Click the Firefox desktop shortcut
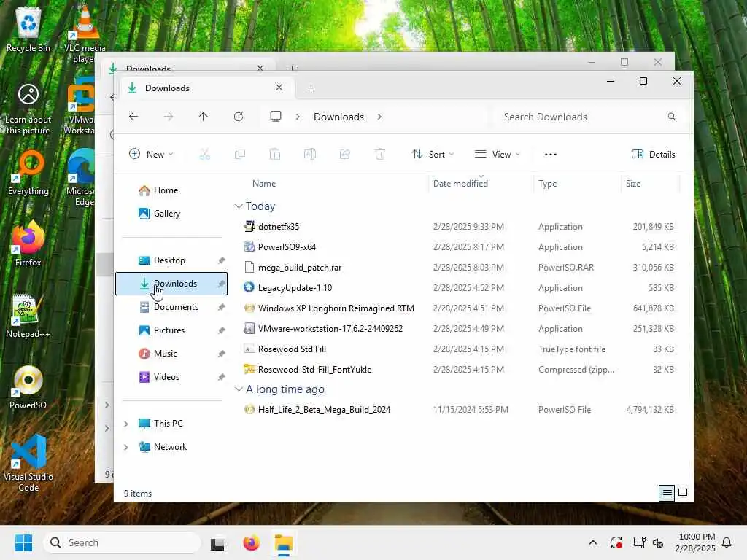 pos(28,244)
